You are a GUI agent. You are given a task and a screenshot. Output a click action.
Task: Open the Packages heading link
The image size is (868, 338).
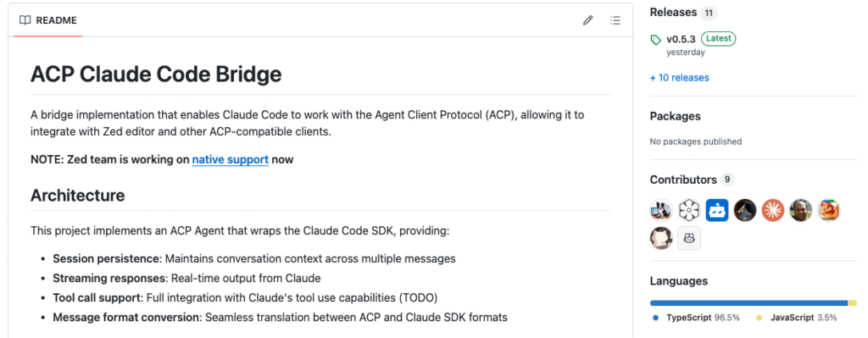point(675,116)
